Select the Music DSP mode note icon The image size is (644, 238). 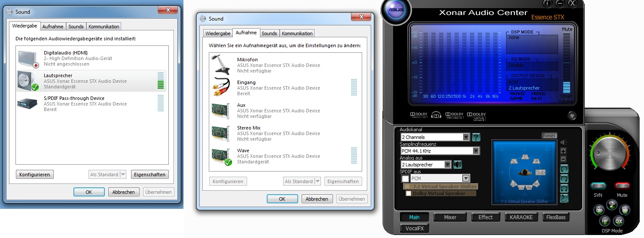pos(612,205)
